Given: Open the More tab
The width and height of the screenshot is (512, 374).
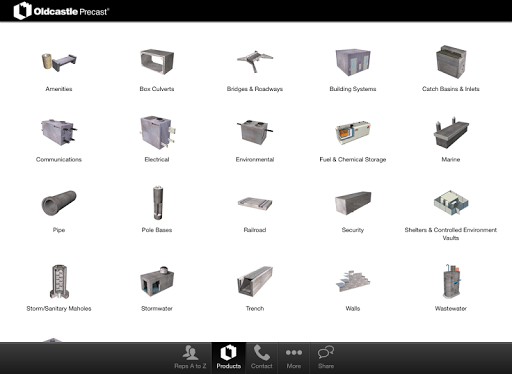Looking at the screenshot, I should 294,358.
